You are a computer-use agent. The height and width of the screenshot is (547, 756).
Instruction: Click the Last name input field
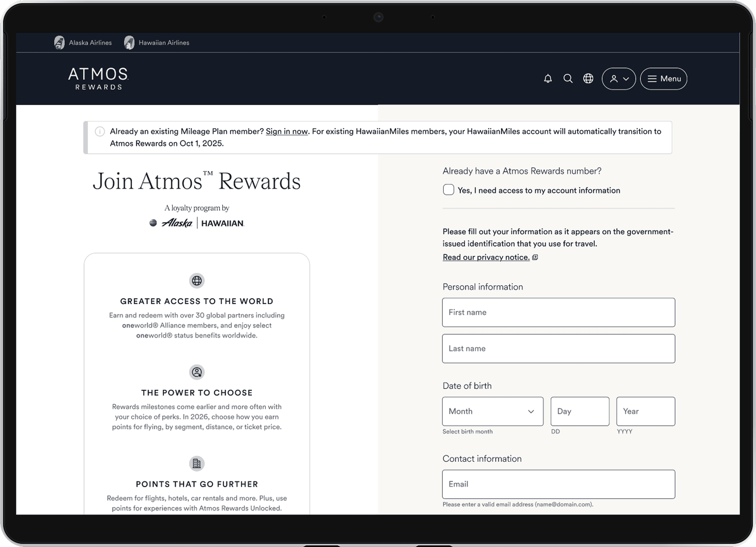[558, 349]
